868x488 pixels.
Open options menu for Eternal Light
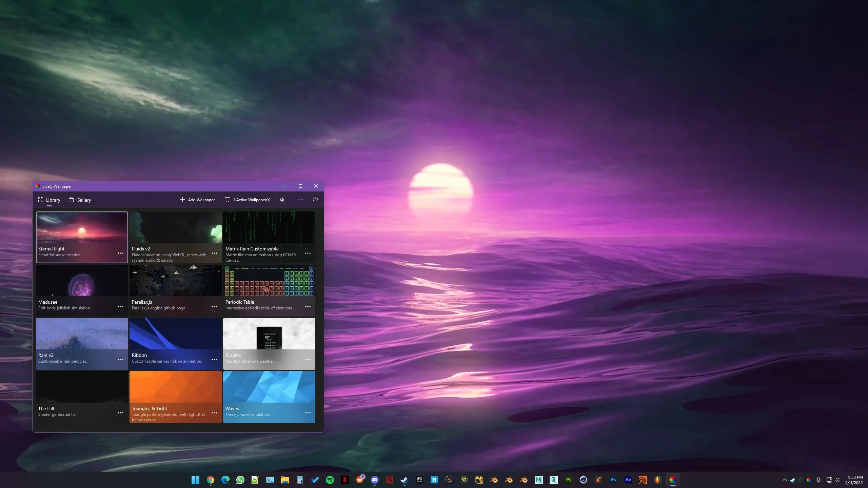coord(120,253)
